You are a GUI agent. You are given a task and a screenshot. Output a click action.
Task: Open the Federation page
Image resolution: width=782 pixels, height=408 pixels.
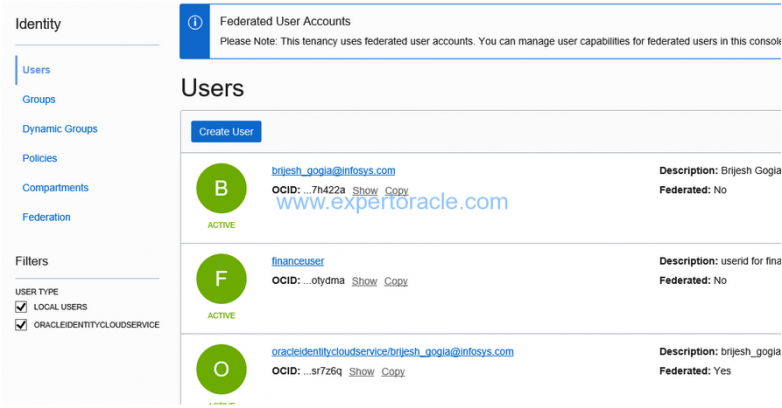point(46,217)
